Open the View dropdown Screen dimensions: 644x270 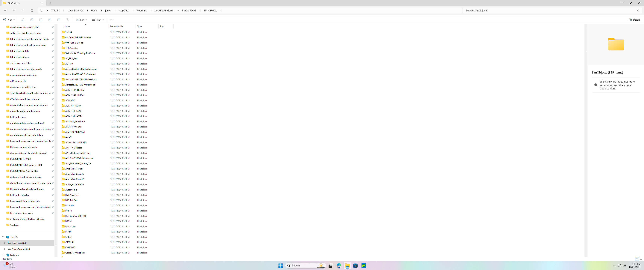[x=98, y=20]
